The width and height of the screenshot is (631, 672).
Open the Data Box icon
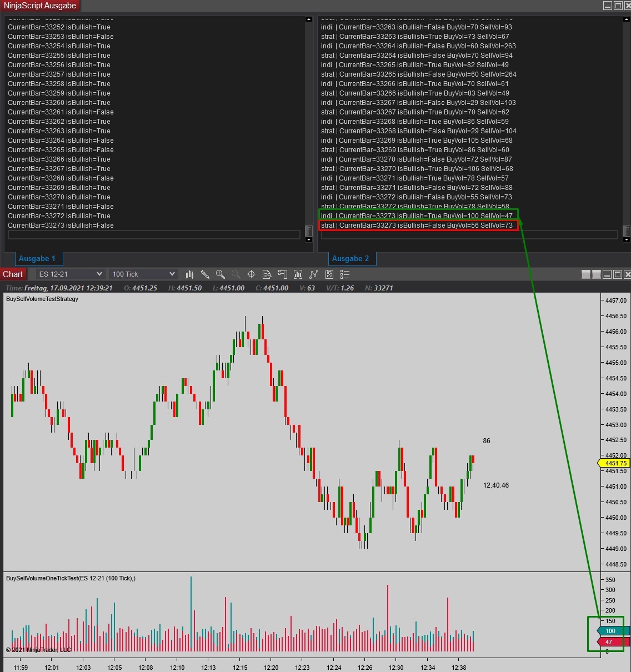pyautogui.click(x=267, y=274)
